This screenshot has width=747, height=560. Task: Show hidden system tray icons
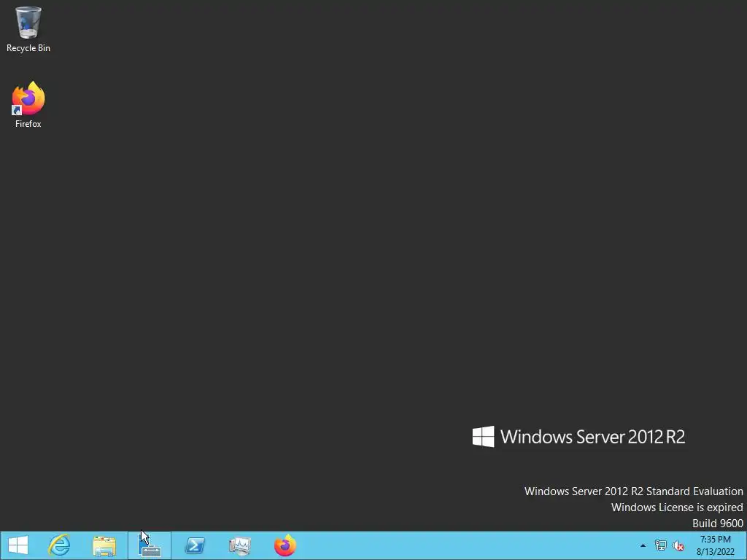pyautogui.click(x=643, y=545)
